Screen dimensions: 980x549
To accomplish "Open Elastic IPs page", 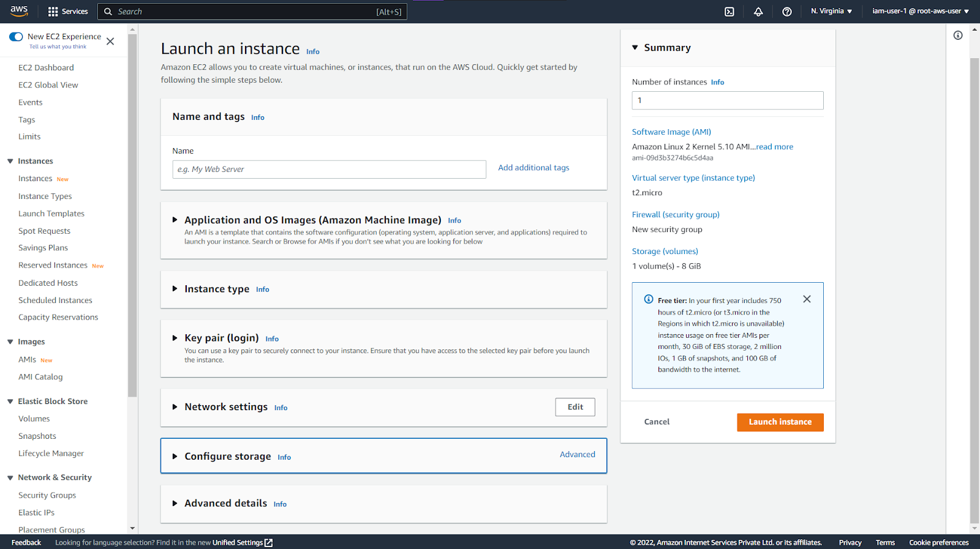I will (36, 513).
